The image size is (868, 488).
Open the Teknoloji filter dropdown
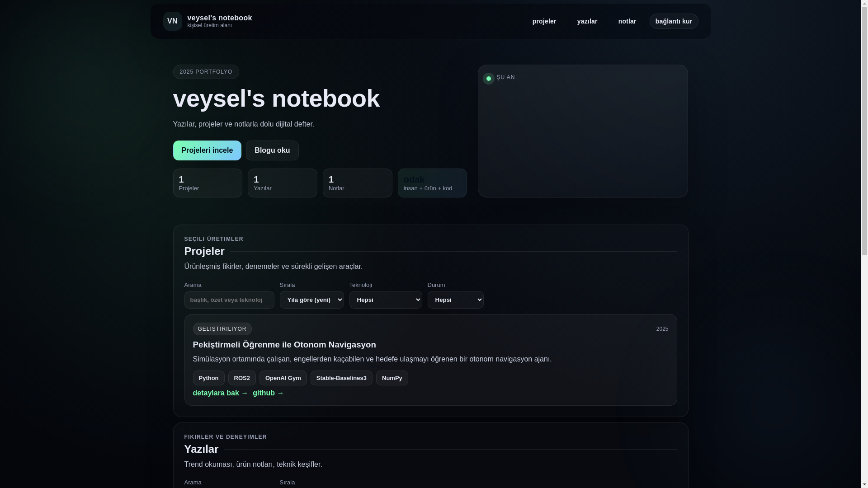386,300
